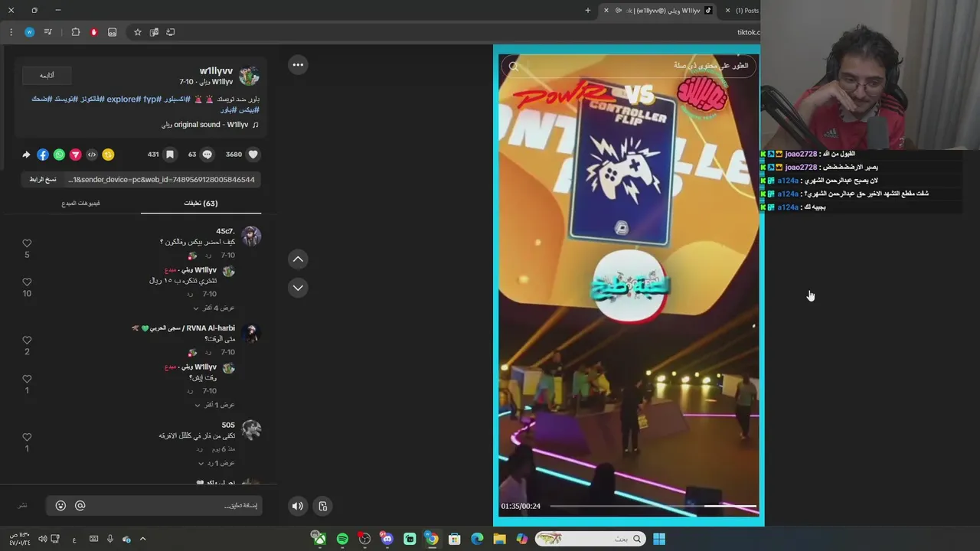Open Discord from the taskbar
Image resolution: width=980 pixels, height=551 pixels.
click(387, 539)
